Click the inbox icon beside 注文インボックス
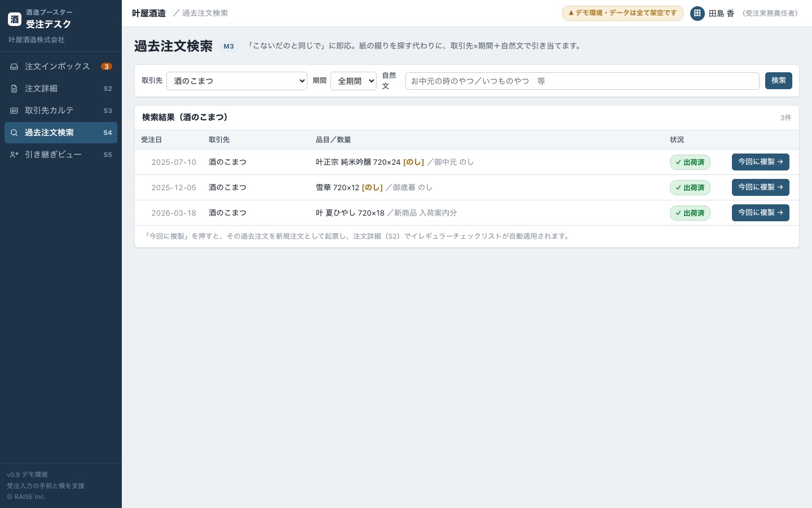Viewport: 812px width, 508px height. click(14, 67)
